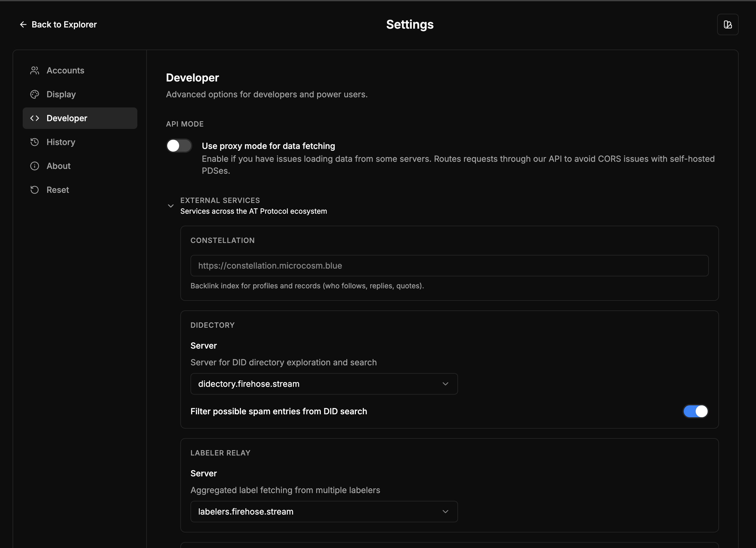
Task: Go back to Explorer
Action: coord(64,25)
